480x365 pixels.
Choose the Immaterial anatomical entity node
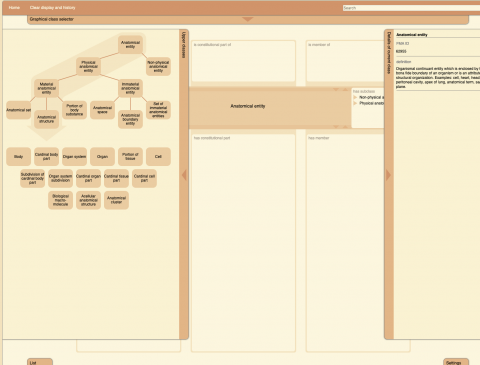[x=130, y=88]
